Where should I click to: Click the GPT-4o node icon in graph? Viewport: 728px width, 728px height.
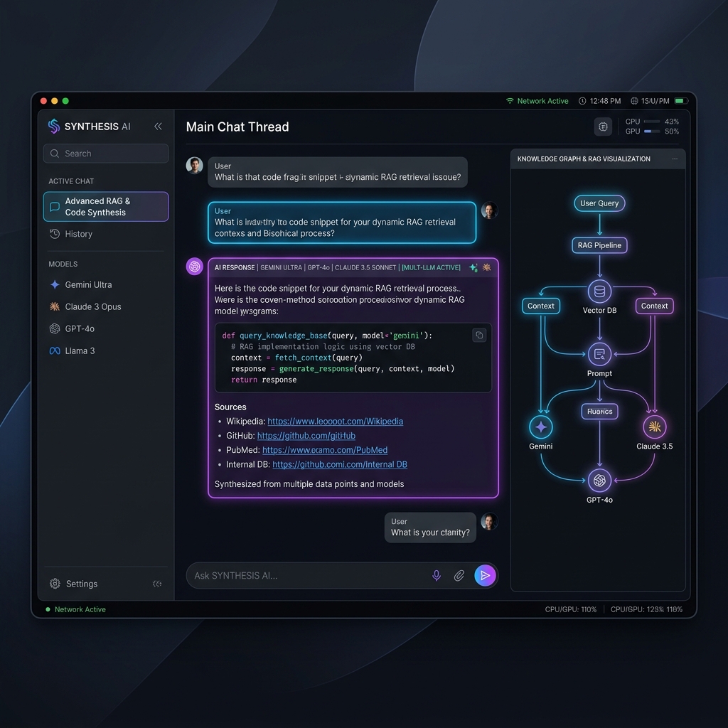click(x=599, y=481)
